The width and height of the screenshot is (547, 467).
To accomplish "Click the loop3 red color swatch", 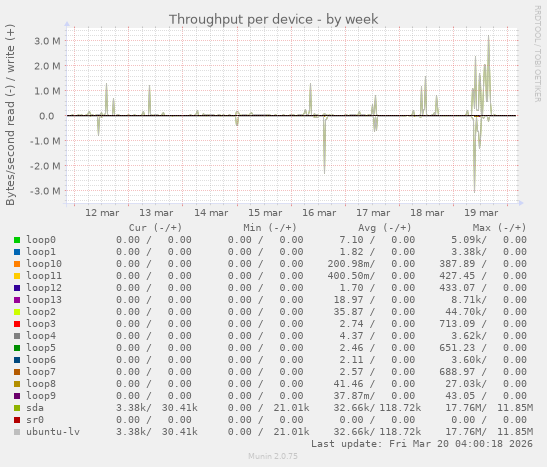I will (17, 324).
